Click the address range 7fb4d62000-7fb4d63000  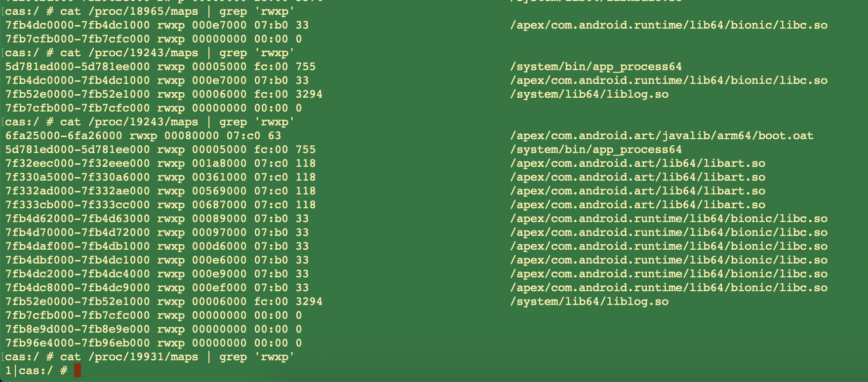[78, 219]
